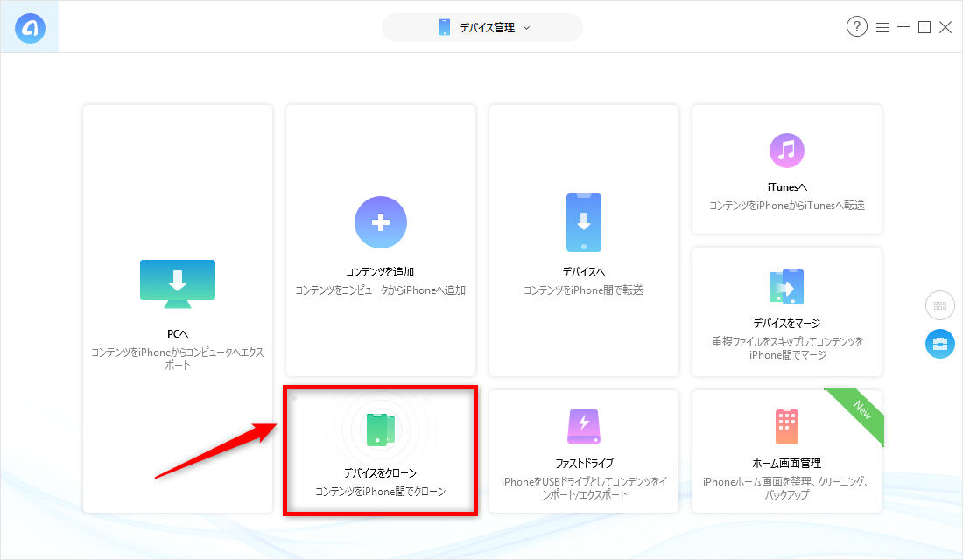The width and height of the screenshot is (963, 560).
Task: Click iPhoneホーム画面を整理 description text
Action: 787,488
